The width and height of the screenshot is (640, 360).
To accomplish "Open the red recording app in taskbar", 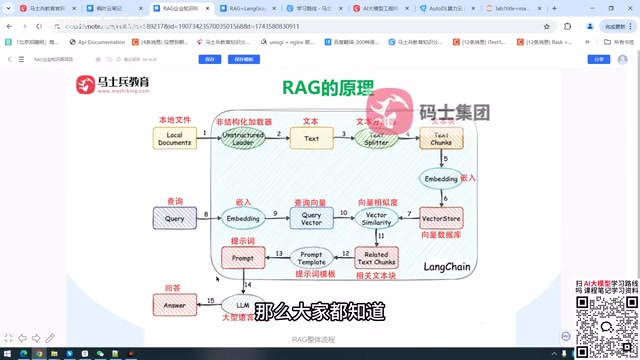I will click(131, 353).
